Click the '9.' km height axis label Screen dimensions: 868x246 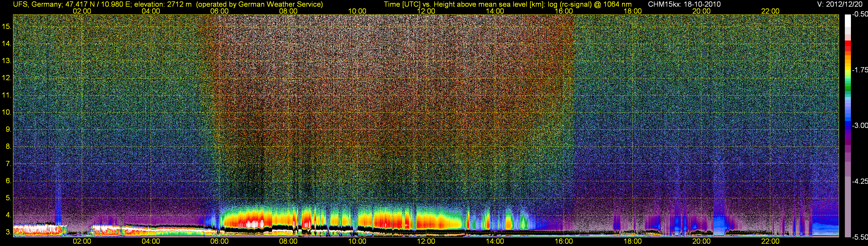point(8,129)
